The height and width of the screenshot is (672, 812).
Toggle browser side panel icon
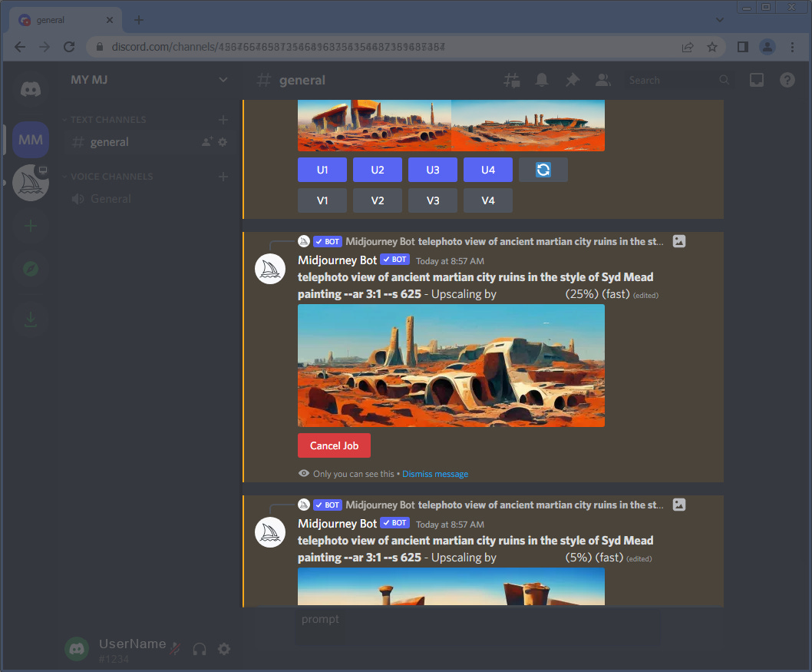click(x=743, y=47)
